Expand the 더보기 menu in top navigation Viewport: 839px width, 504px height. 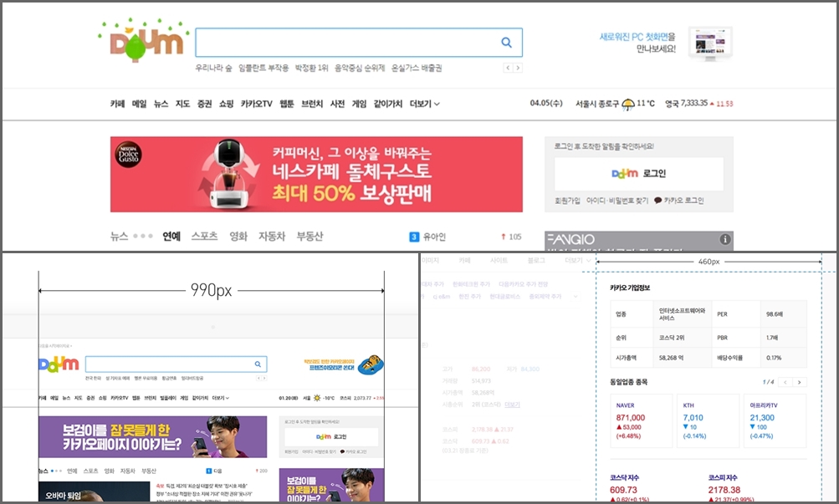tap(424, 104)
